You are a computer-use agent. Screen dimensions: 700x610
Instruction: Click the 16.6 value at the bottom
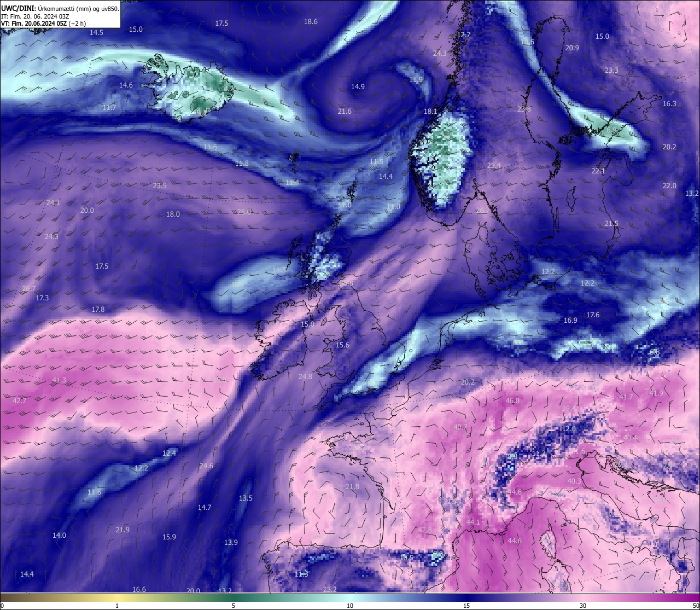point(139,590)
